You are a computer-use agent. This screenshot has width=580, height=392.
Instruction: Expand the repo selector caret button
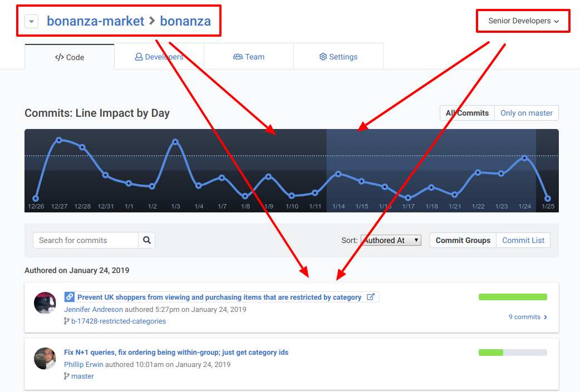coord(32,22)
